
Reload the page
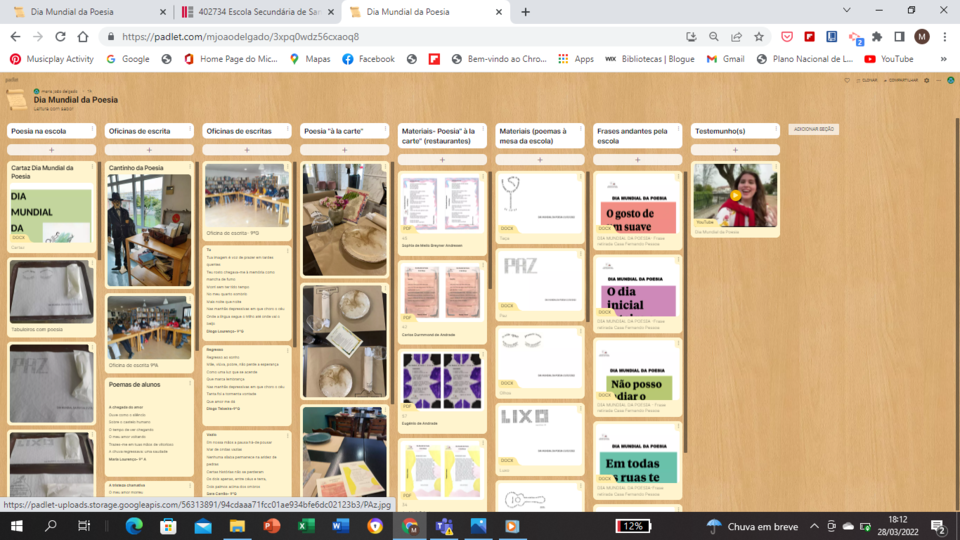click(60, 37)
